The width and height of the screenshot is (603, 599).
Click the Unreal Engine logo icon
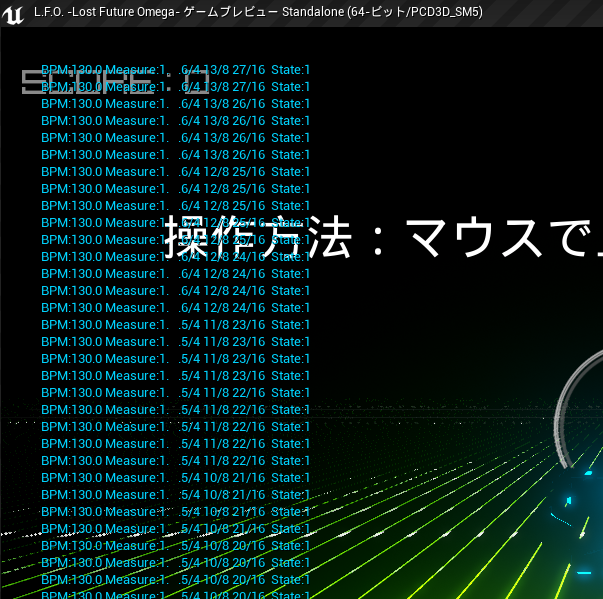tap(13, 14)
